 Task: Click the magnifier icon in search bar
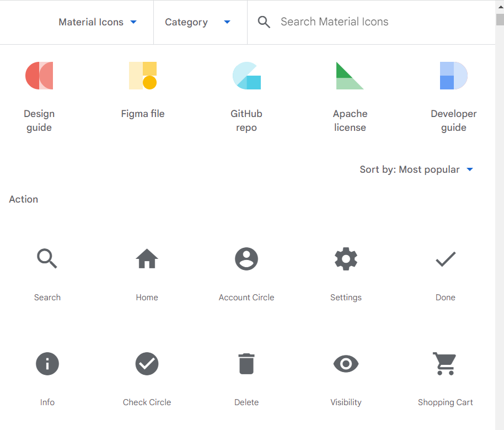[264, 22]
